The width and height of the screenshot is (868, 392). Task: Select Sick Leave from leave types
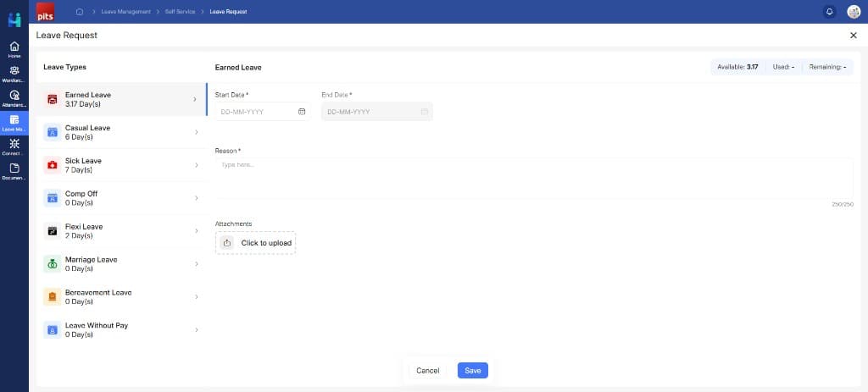[x=121, y=165]
